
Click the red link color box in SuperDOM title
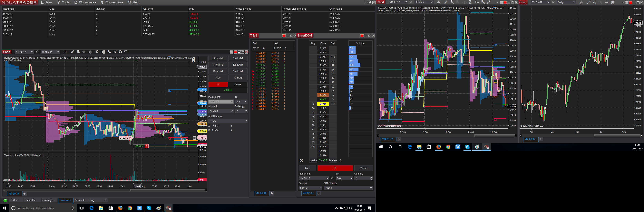pyautogui.click(x=362, y=36)
